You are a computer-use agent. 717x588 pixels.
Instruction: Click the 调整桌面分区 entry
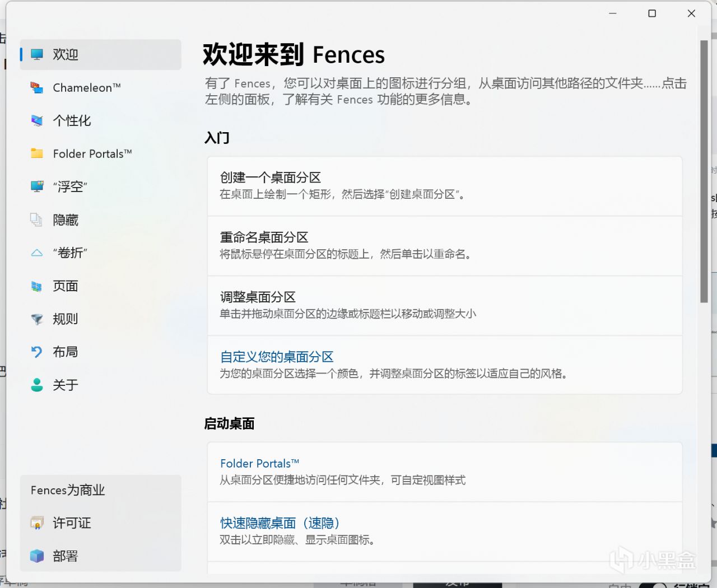point(445,306)
